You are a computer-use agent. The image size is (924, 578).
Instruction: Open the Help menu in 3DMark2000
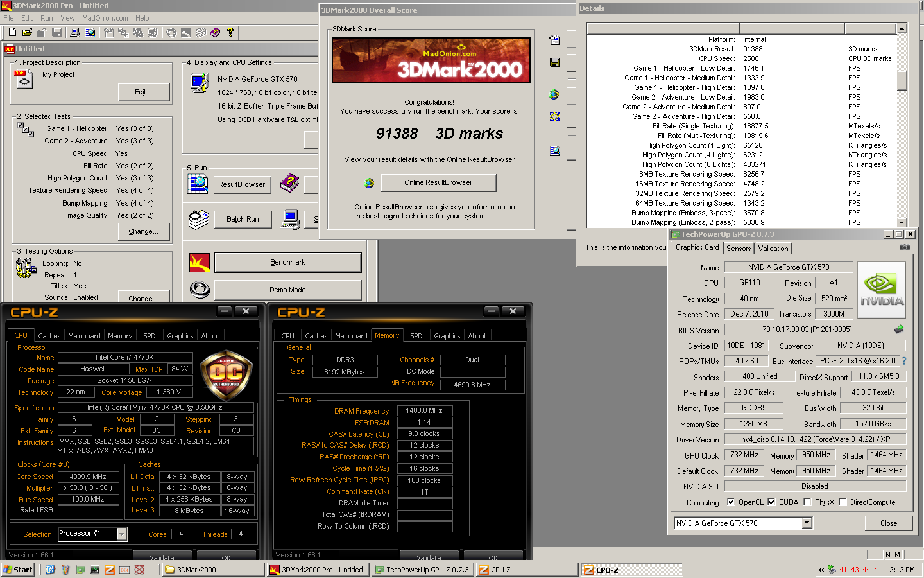pyautogui.click(x=142, y=18)
